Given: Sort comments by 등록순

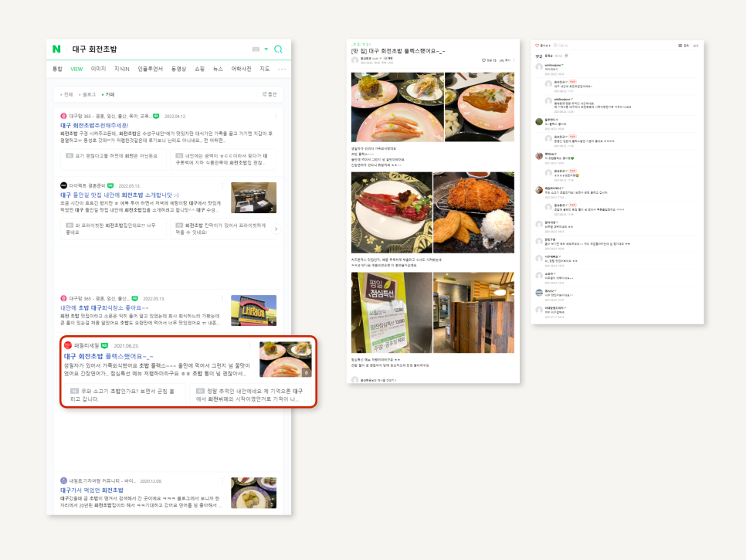Looking at the screenshot, I should (548, 56).
